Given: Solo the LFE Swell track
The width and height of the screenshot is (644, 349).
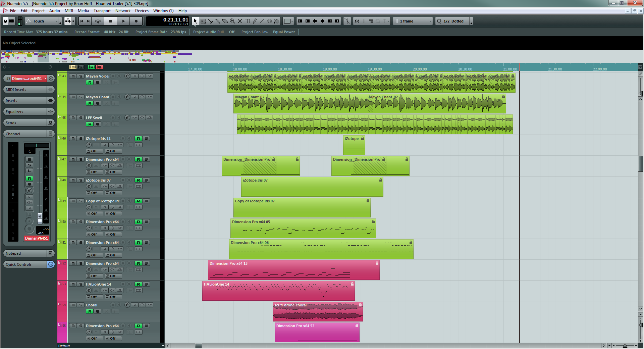Looking at the screenshot, I should (80, 118).
